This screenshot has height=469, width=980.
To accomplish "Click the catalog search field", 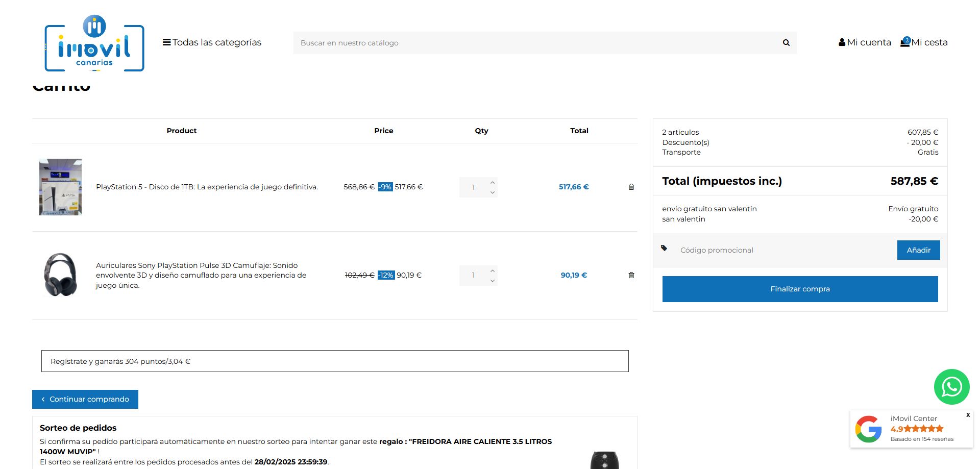I will click(536, 43).
